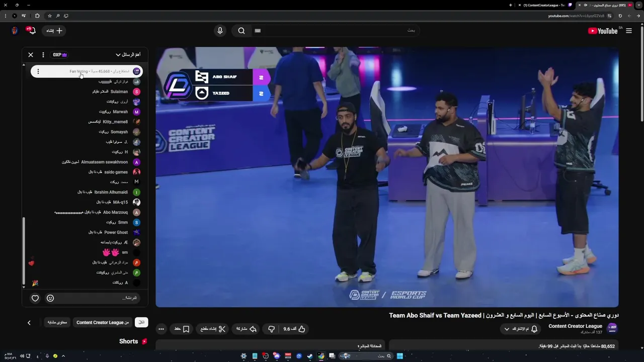Dislike the video with thumbs down

click(271, 329)
